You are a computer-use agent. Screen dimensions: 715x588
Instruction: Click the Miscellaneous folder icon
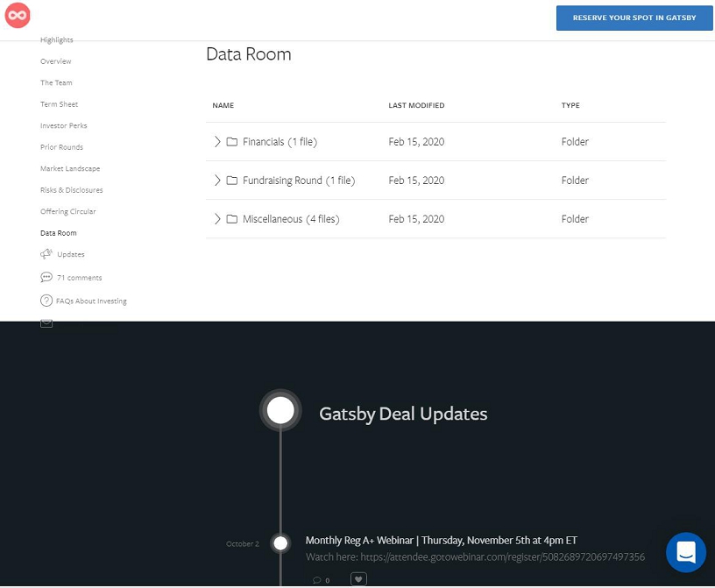pyautogui.click(x=232, y=219)
